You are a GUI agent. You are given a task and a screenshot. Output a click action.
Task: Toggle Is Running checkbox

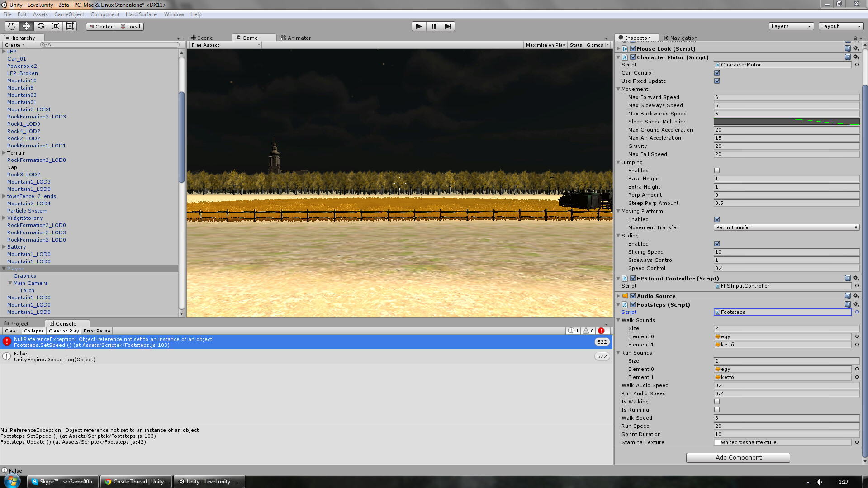(x=717, y=410)
